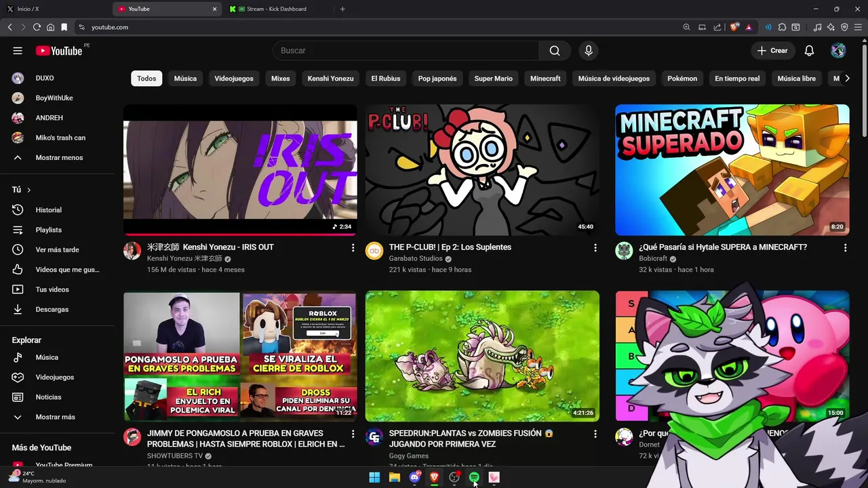The width and height of the screenshot is (868, 488).
Task: Click the search magnifier button
Action: click(555, 51)
